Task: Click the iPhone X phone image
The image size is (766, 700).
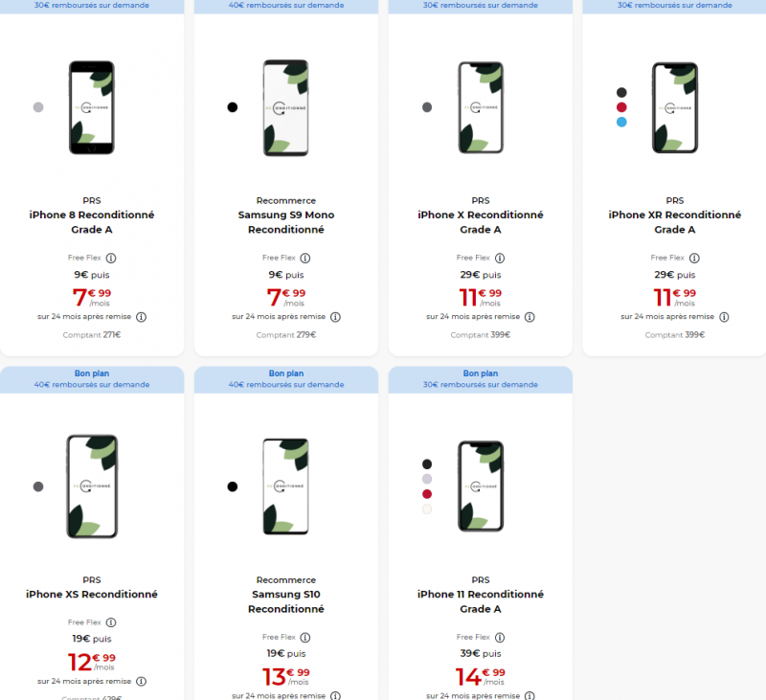Action: coord(481,107)
